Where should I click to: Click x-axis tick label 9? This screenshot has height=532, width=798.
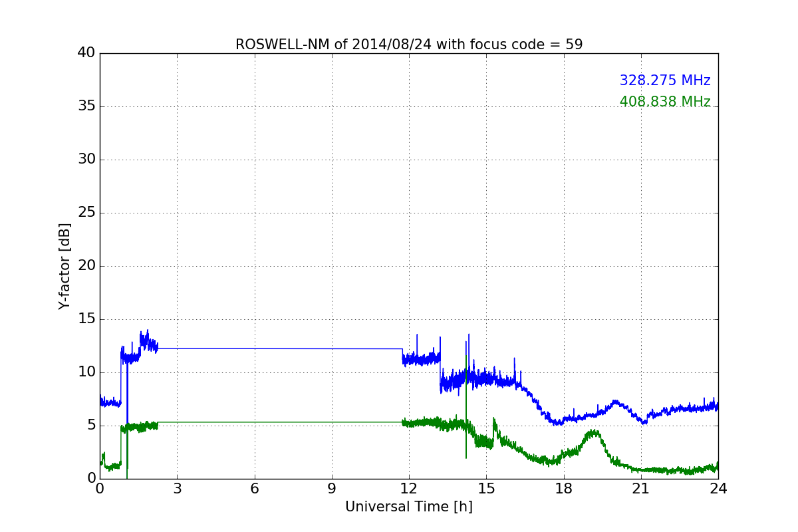pyautogui.click(x=332, y=488)
